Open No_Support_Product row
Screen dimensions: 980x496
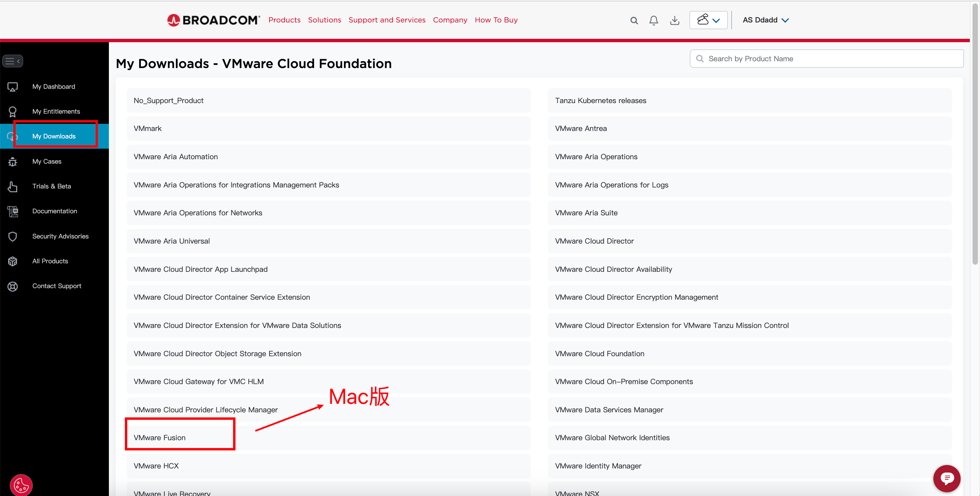[x=328, y=100]
